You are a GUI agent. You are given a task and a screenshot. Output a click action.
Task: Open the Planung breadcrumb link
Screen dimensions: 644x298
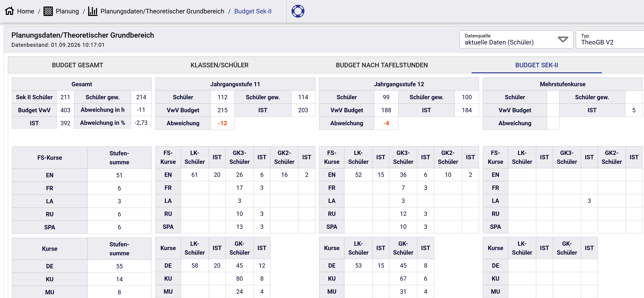click(x=67, y=11)
